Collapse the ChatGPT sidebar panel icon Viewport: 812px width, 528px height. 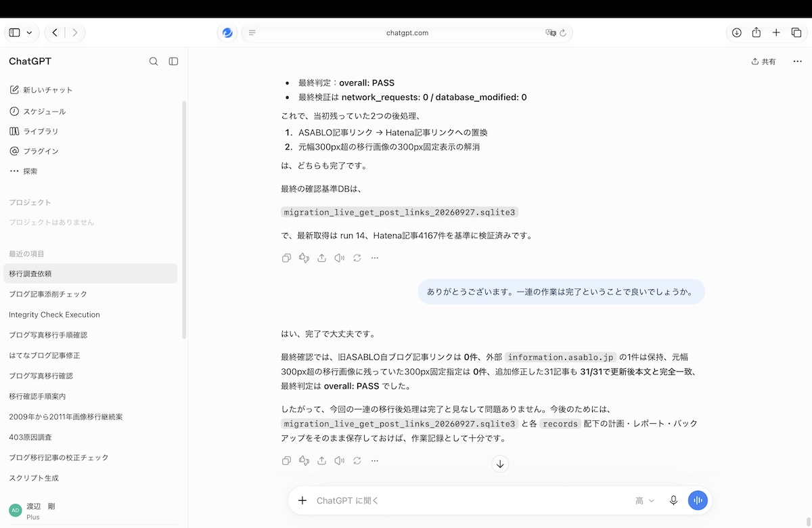[x=173, y=62]
